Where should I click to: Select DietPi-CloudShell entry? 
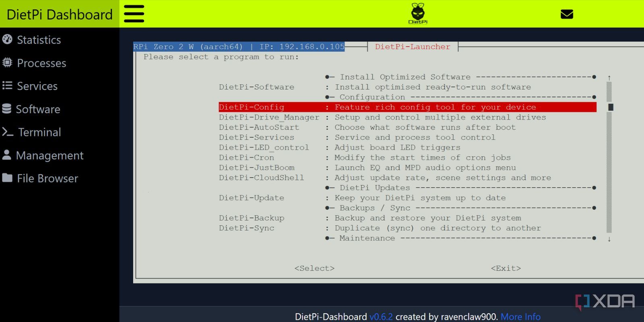click(262, 178)
